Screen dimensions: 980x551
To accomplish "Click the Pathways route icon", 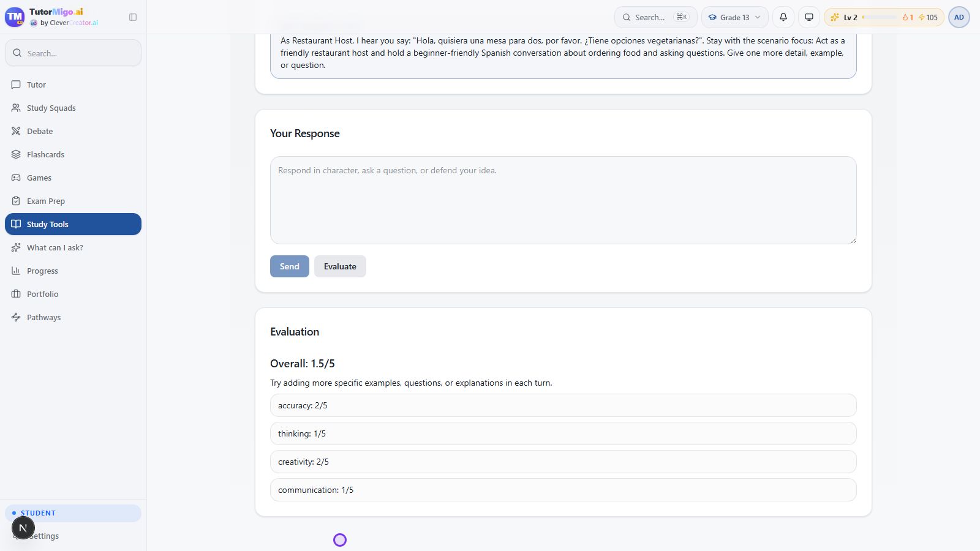I will [x=16, y=317].
